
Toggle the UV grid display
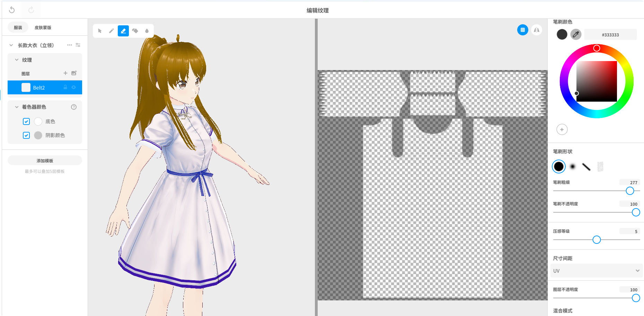tap(523, 30)
